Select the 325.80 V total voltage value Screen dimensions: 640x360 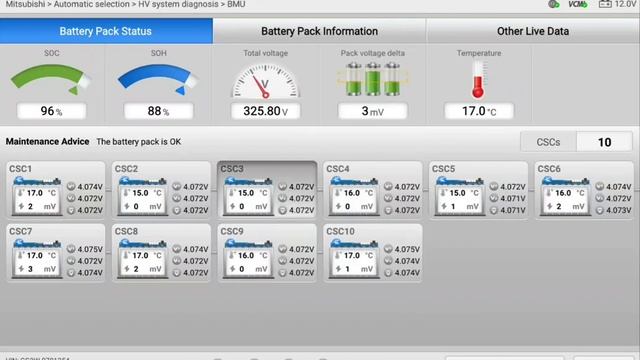click(265, 111)
